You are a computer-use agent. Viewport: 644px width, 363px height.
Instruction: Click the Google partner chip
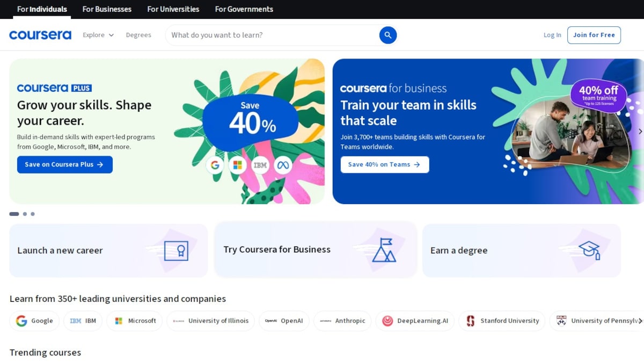click(x=34, y=321)
